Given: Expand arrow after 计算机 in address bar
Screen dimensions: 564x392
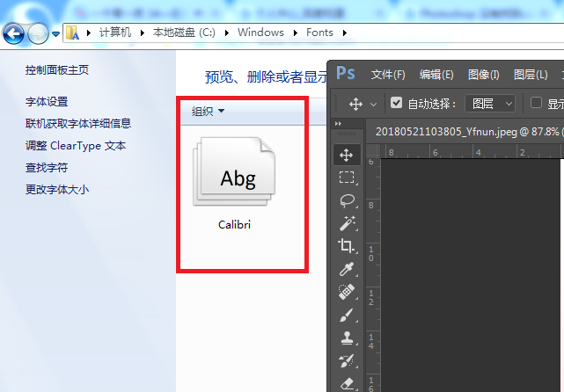Looking at the screenshot, I should coord(89,33).
